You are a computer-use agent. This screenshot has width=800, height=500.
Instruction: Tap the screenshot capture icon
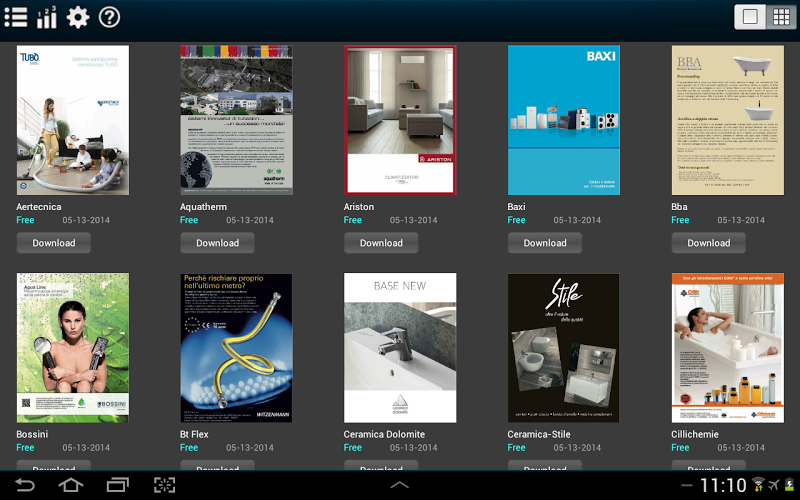[x=164, y=485]
